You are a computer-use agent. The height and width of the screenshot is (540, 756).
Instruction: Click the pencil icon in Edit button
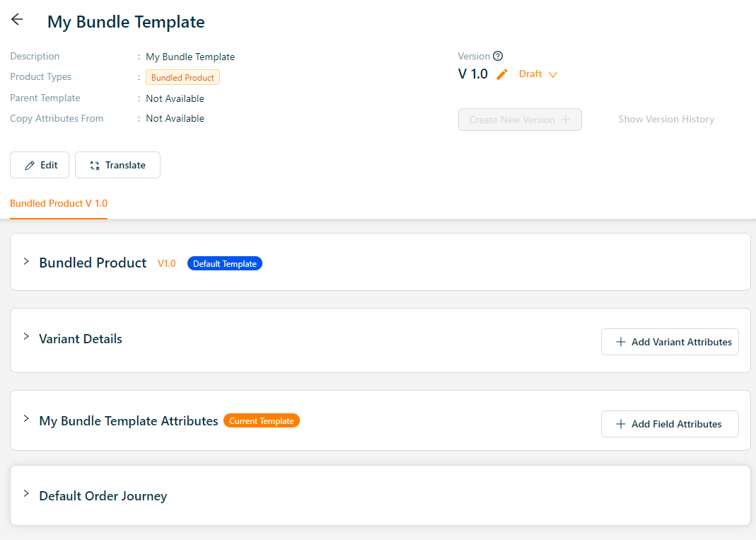pyautogui.click(x=30, y=166)
